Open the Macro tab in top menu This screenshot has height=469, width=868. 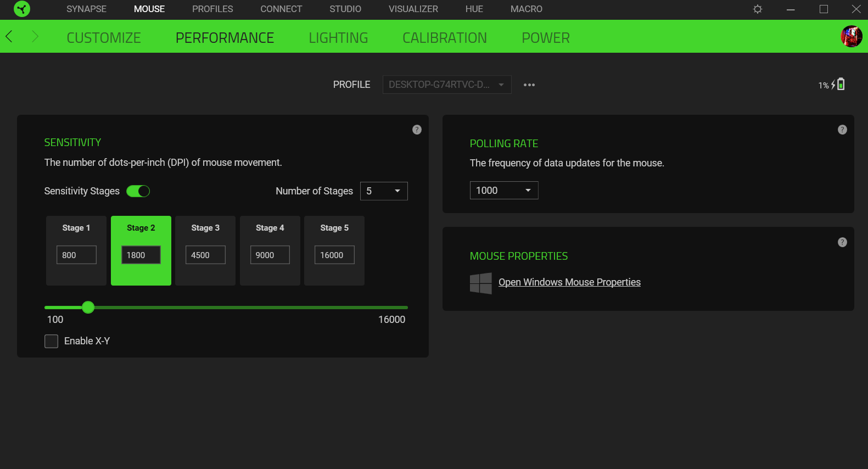[x=526, y=9]
